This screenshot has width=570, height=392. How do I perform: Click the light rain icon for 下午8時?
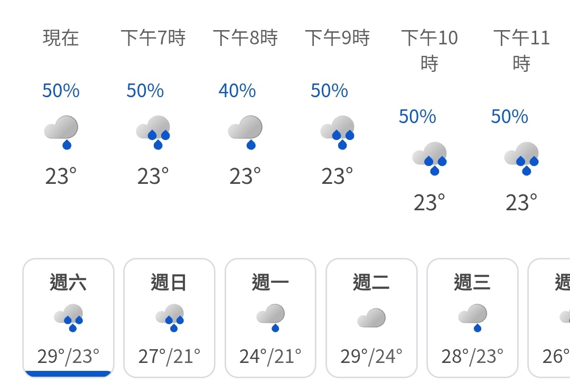coord(245,133)
